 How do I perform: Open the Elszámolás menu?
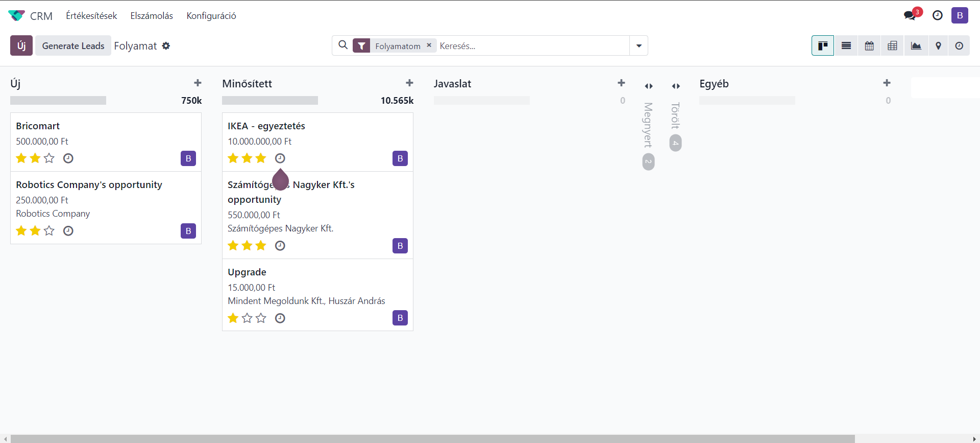(x=152, y=16)
